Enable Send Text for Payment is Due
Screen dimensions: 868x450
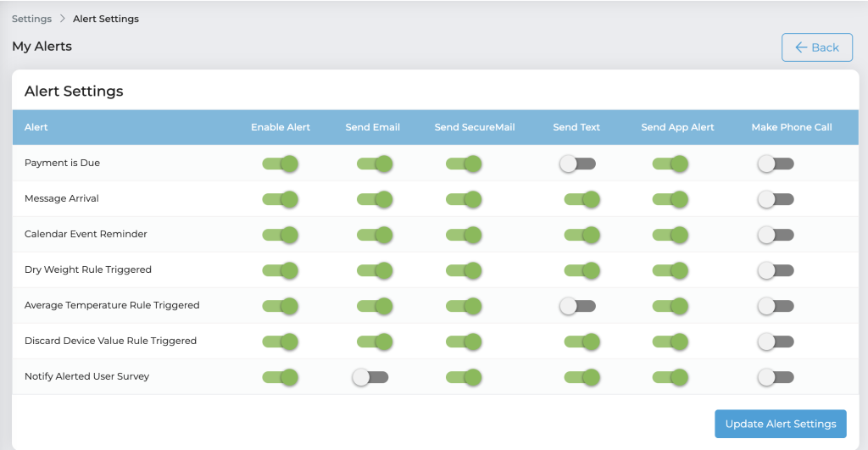click(x=577, y=164)
